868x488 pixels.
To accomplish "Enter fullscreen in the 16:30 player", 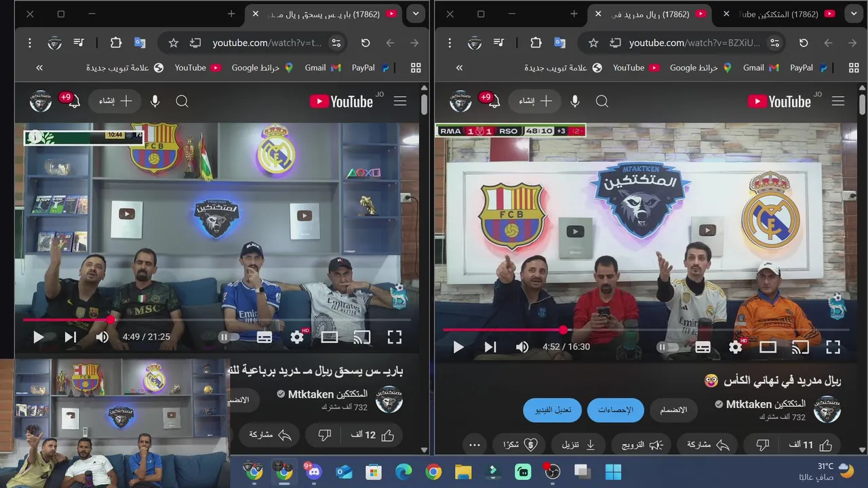I will (x=833, y=347).
